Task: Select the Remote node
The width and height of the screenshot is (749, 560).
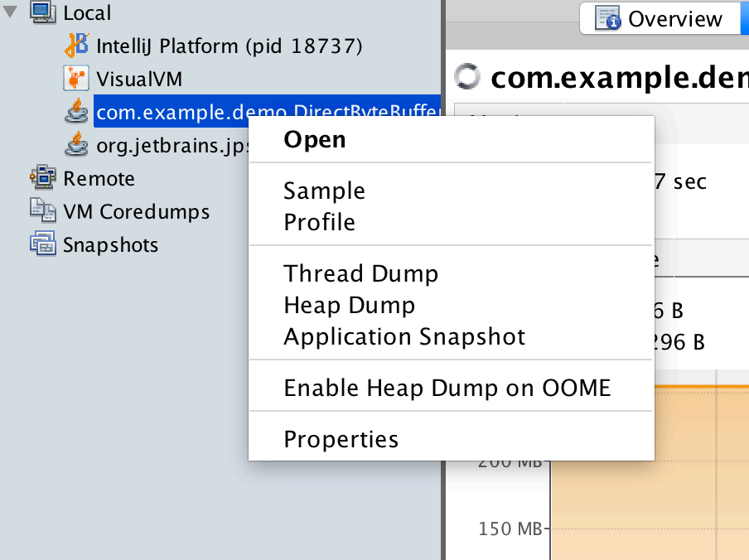Action: click(x=99, y=179)
